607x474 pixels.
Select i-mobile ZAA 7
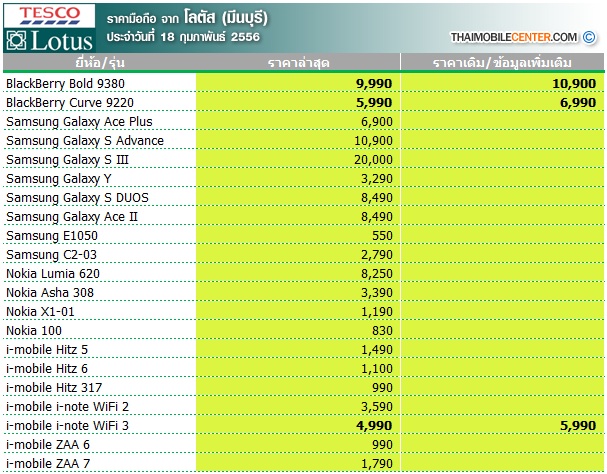(48, 463)
